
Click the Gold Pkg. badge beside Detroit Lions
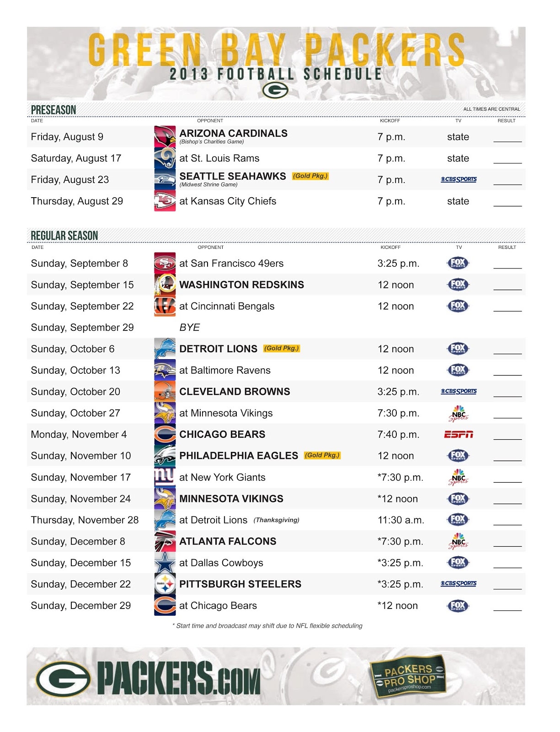point(282,348)
